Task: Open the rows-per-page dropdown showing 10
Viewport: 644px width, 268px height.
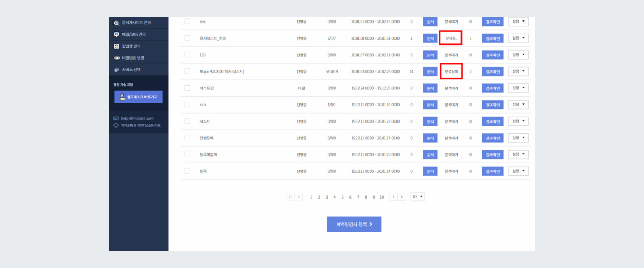Action: pos(417,197)
